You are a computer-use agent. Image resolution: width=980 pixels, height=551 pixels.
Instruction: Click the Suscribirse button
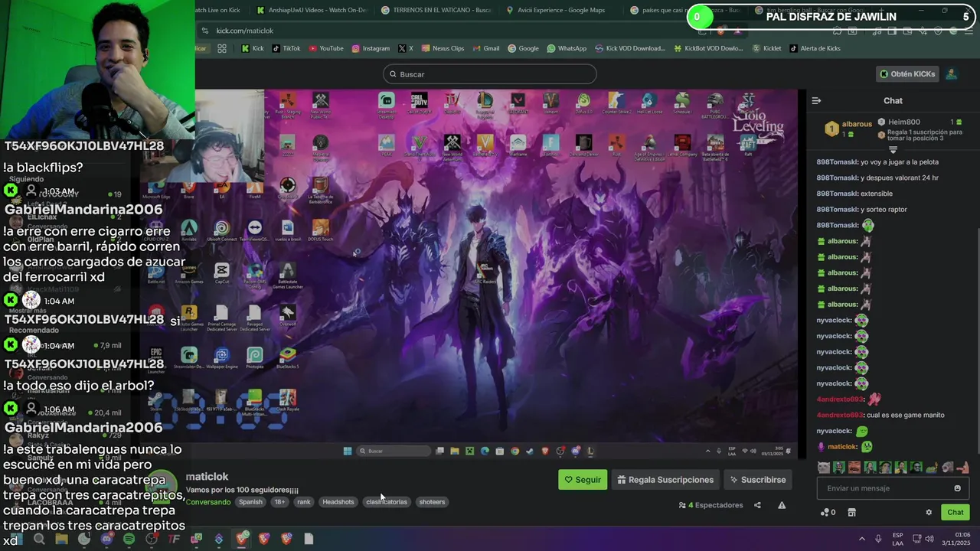click(758, 480)
